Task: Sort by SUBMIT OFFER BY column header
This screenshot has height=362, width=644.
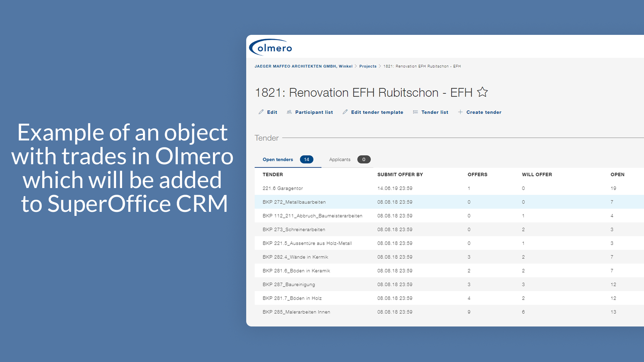Action: (400, 175)
